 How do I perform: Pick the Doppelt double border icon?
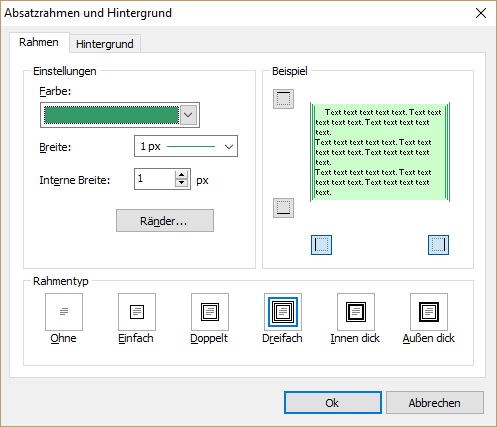click(210, 312)
